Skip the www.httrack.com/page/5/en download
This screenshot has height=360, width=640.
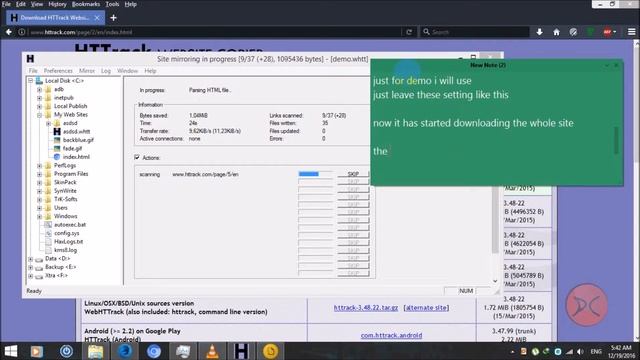point(353,174)
